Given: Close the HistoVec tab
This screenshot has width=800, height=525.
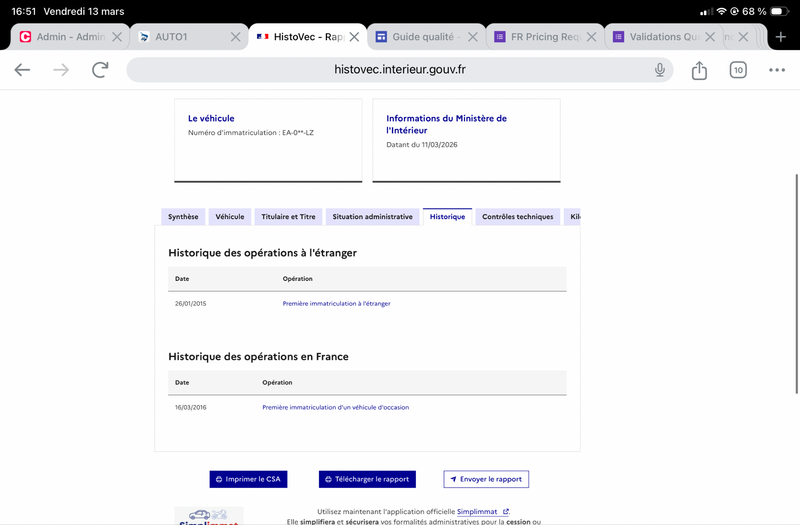Looking at the screenshot, I should pos(354,37).
